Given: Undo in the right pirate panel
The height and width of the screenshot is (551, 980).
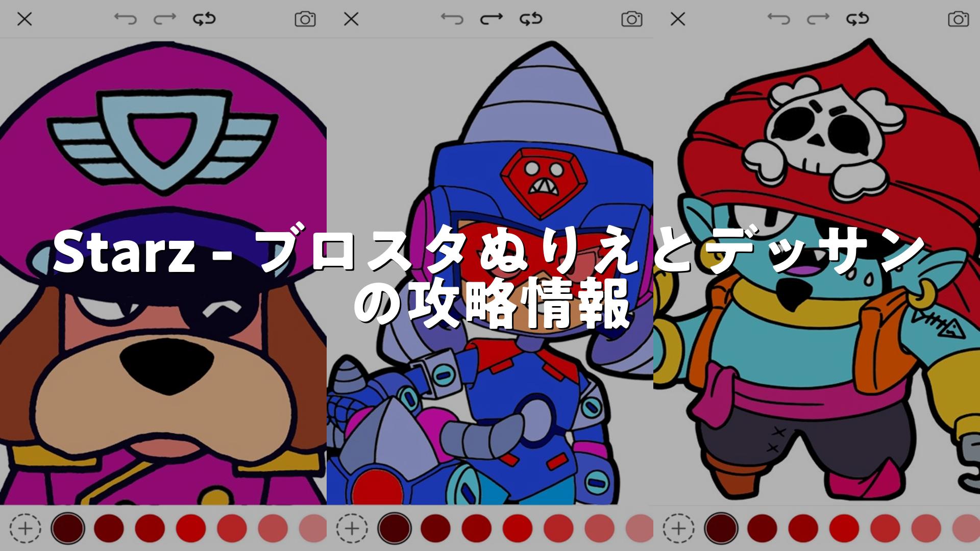Looking at the screenshot, I should tap(779, 19).
